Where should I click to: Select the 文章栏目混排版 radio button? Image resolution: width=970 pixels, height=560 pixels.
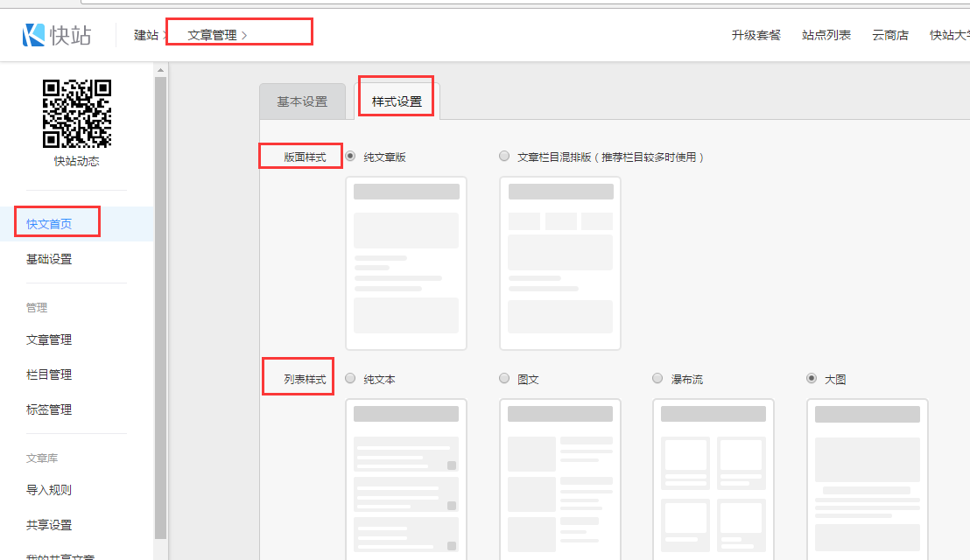point(504,157)
